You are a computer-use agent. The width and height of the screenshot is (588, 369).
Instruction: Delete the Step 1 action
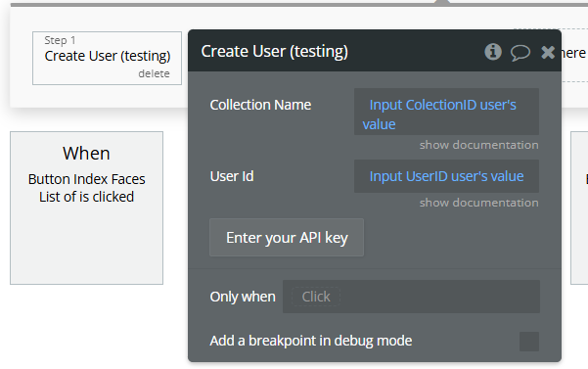(x=154, y=73)
